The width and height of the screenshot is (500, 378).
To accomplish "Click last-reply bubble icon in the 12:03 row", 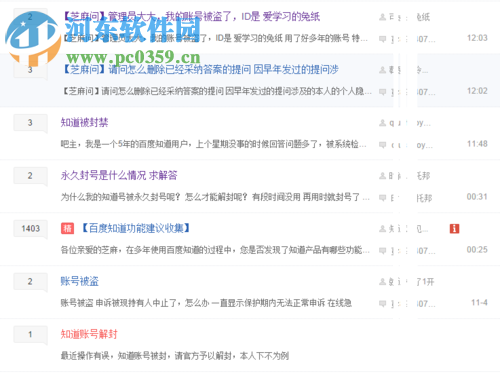I will pos(383,39).
